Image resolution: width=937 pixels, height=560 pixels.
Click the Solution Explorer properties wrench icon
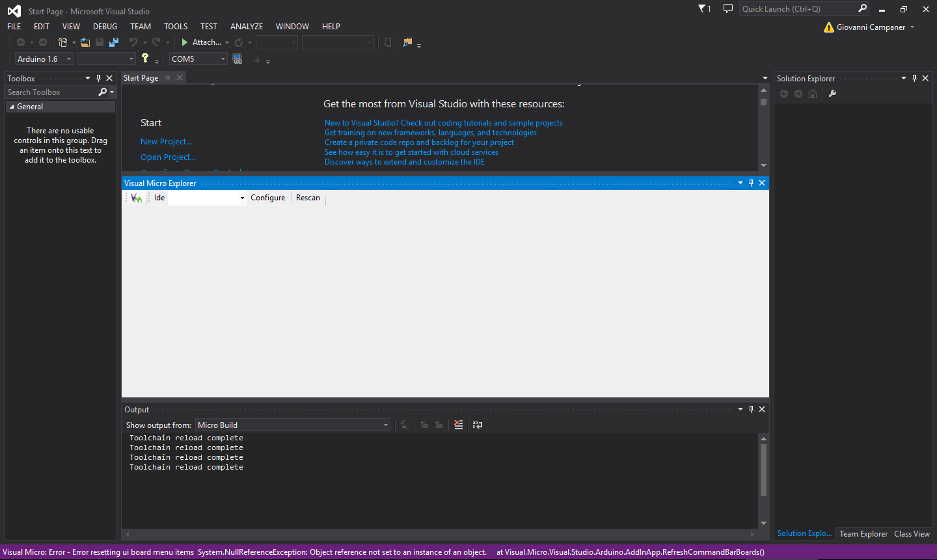pos(832,94)
